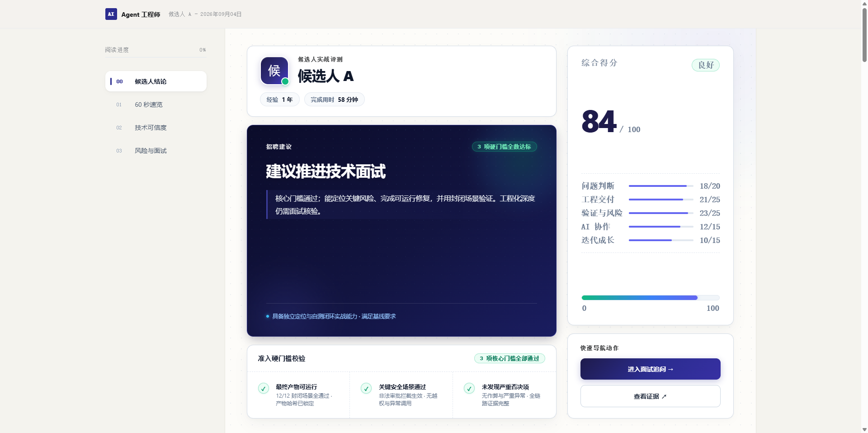Screen dimensions: 868x433
Task: Click the 0% reading progress value
Action: (203, 50)
